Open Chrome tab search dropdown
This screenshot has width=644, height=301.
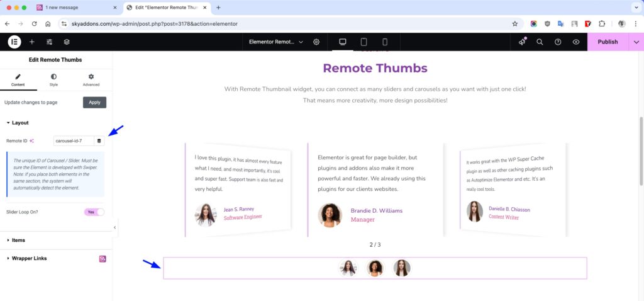tap(635, 8)
